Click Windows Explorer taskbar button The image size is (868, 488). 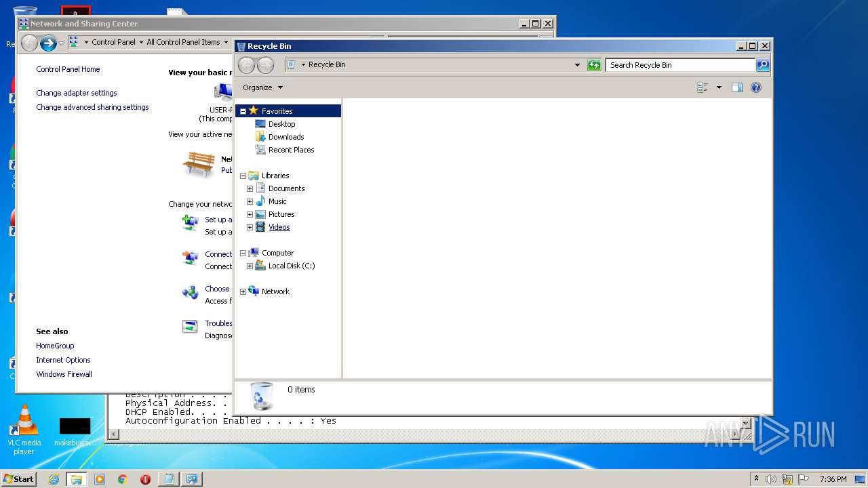76,479
